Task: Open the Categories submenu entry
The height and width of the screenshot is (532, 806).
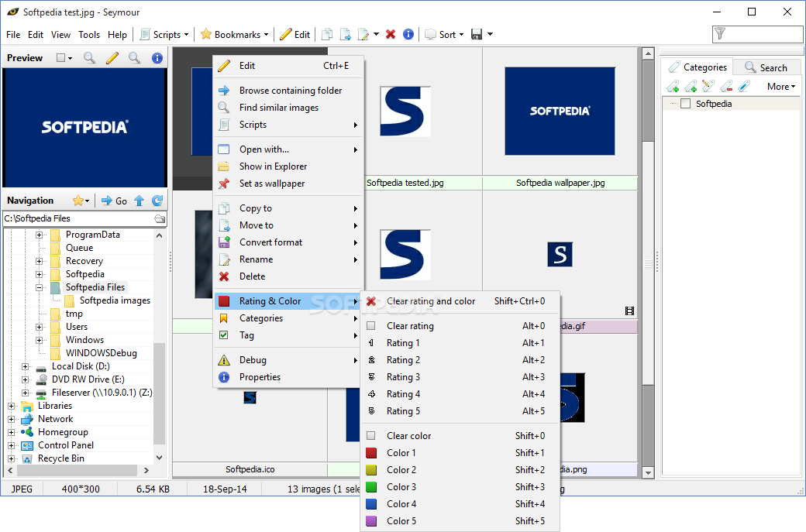Action: coord(288,318)
